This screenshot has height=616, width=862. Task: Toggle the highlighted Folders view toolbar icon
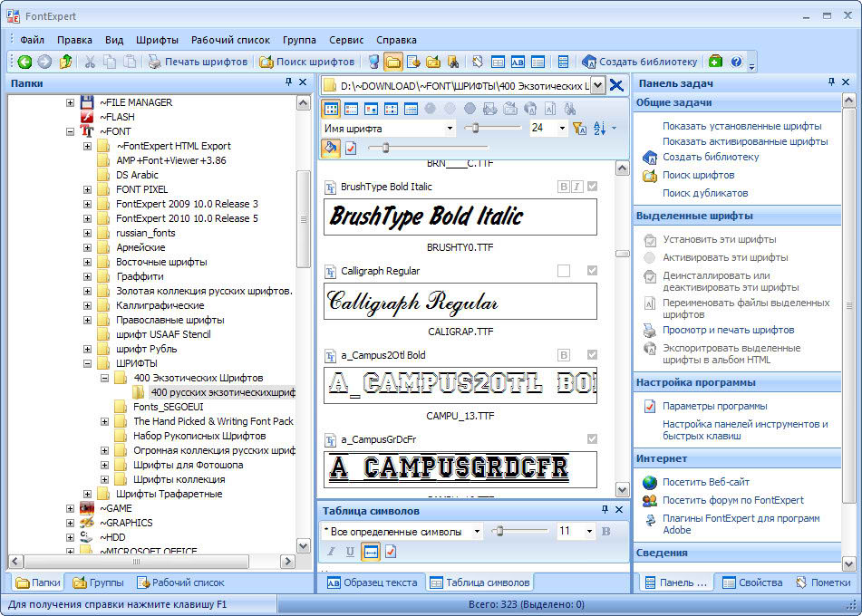pos(393,62)
